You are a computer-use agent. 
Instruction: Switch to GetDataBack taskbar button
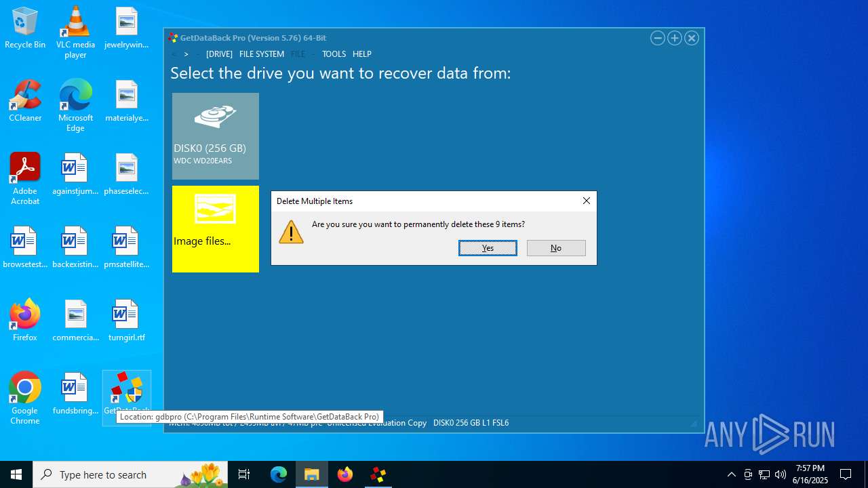378,474
